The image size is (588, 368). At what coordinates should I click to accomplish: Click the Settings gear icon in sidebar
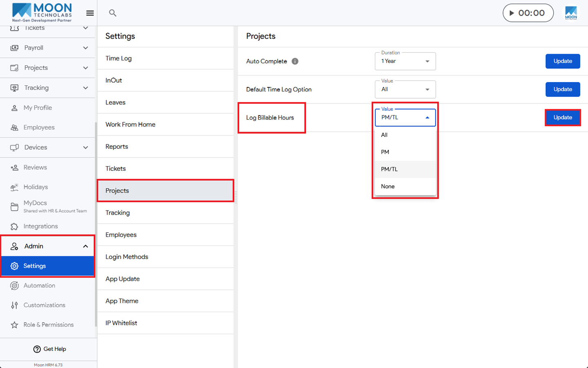coord(14,266)
